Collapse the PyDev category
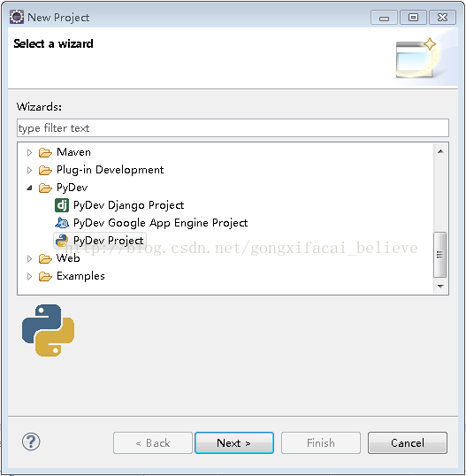The width and height of the screenshot is (466, 476). pos(29,188)
